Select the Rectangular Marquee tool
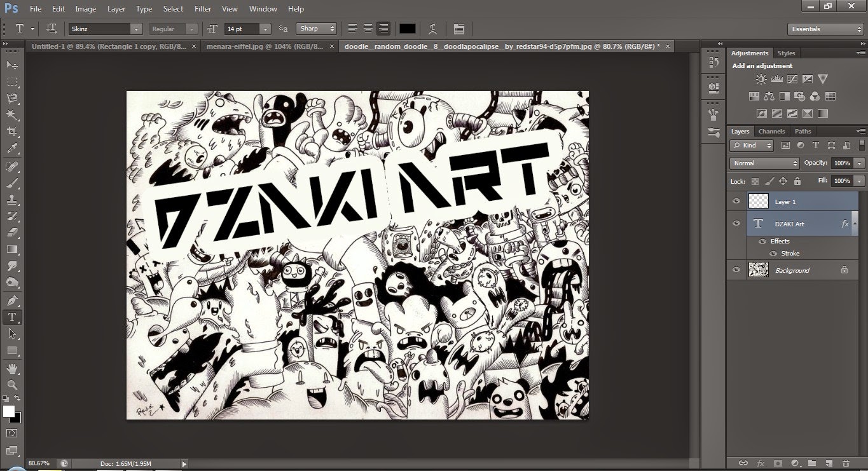The height and width of the screenshot is (471, 868). click(x=12, y=82)
